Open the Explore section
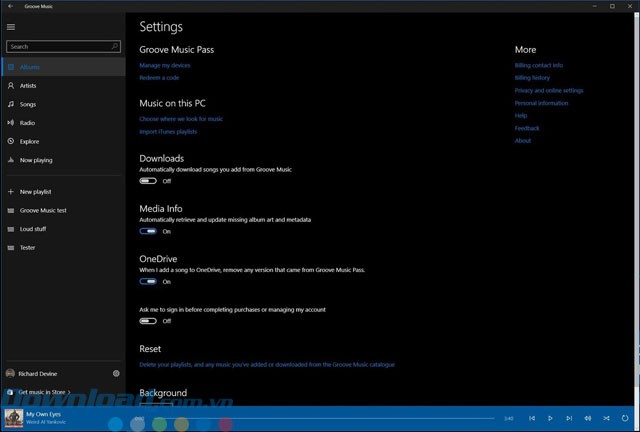The width and height of the screenshot is (640, 432). click(29, 141)
